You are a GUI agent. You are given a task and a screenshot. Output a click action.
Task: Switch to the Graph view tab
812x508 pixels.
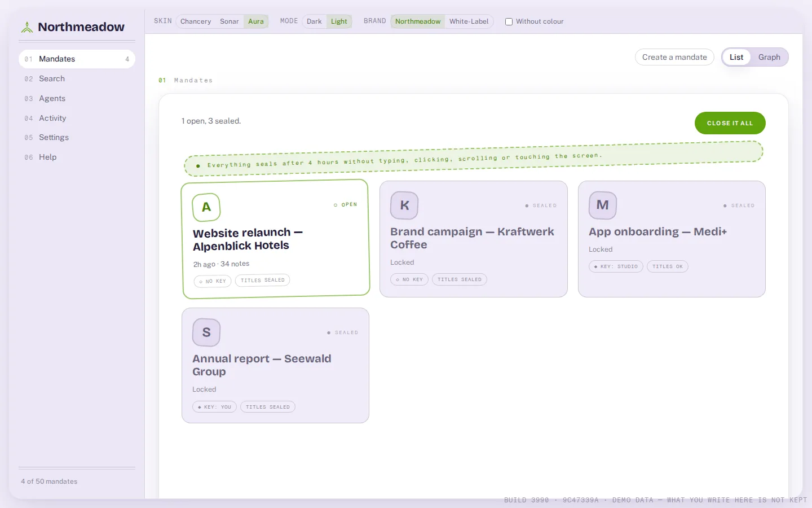tap(769, 57)
